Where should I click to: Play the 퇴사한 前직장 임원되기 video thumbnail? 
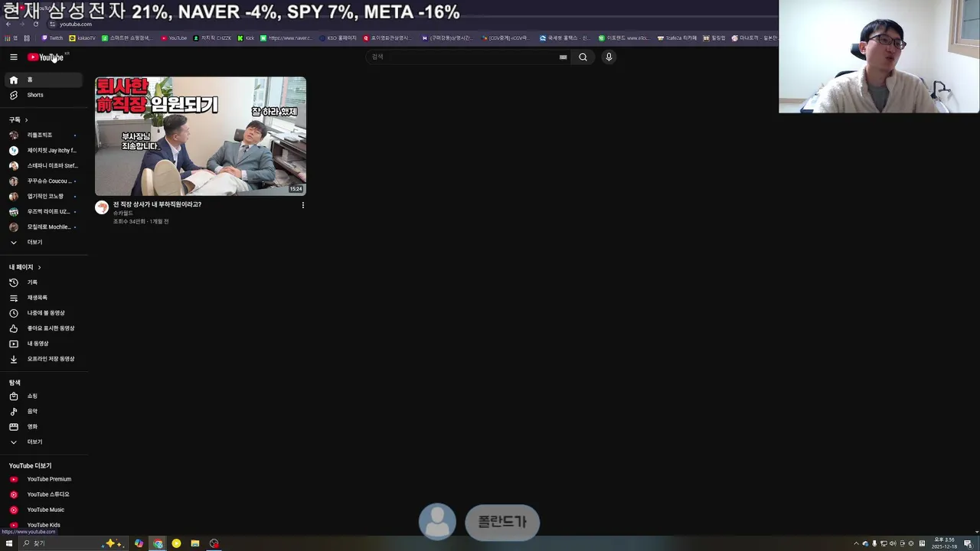(x=201, y=136)
